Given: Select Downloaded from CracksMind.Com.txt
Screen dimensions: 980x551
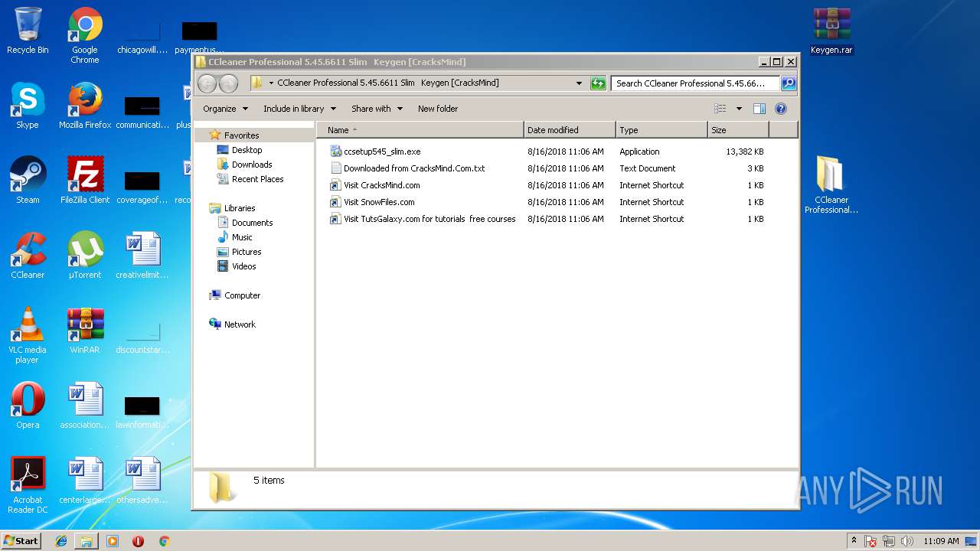Looking at the screenshot, I should (414, 168).
